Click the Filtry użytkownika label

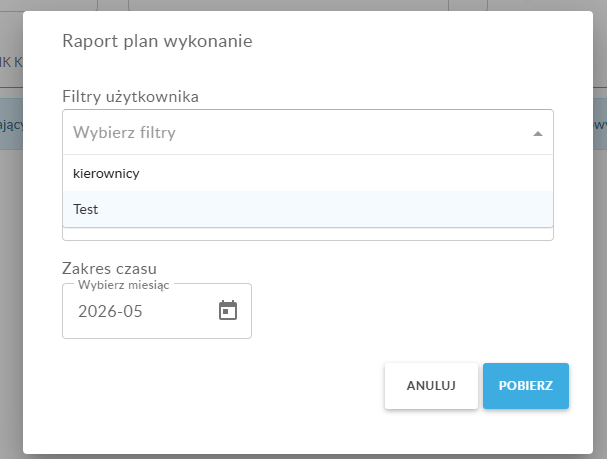(130, 96)
